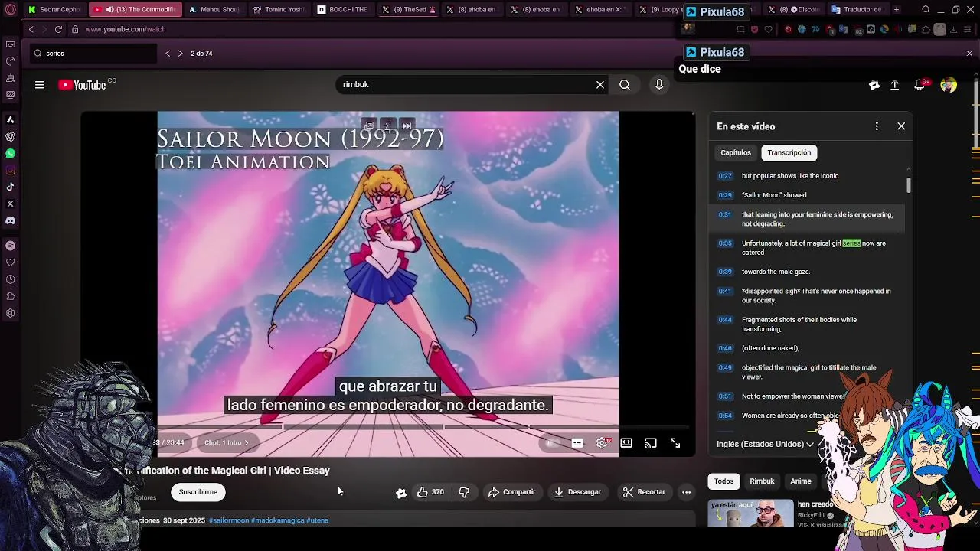
Task: Like the video with 370 likes
Action: [x=431, y=492]
